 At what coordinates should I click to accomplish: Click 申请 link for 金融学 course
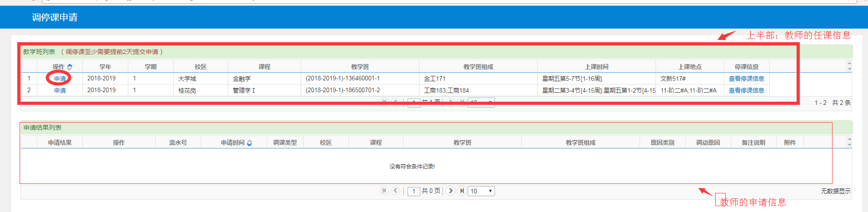[x=60, y=79]
